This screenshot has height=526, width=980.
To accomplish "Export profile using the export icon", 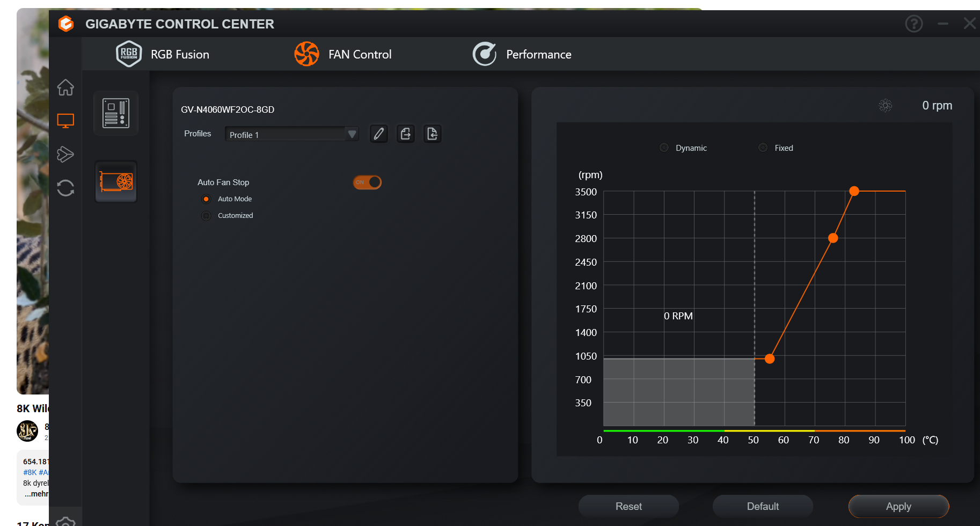I will coord(406,134).
